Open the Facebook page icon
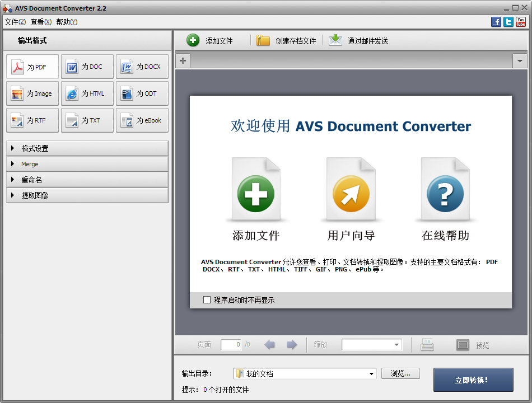Viewport: 532px width, 403px height. coord(496,22)
